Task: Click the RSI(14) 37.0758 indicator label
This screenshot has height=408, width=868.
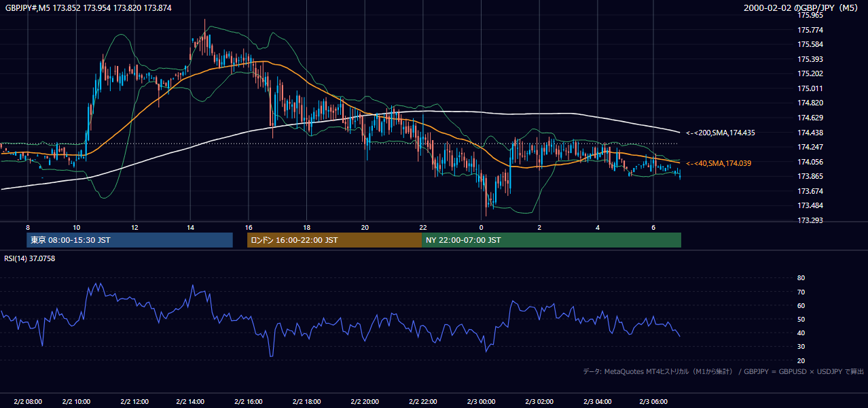Action: (x=30, y=258)
